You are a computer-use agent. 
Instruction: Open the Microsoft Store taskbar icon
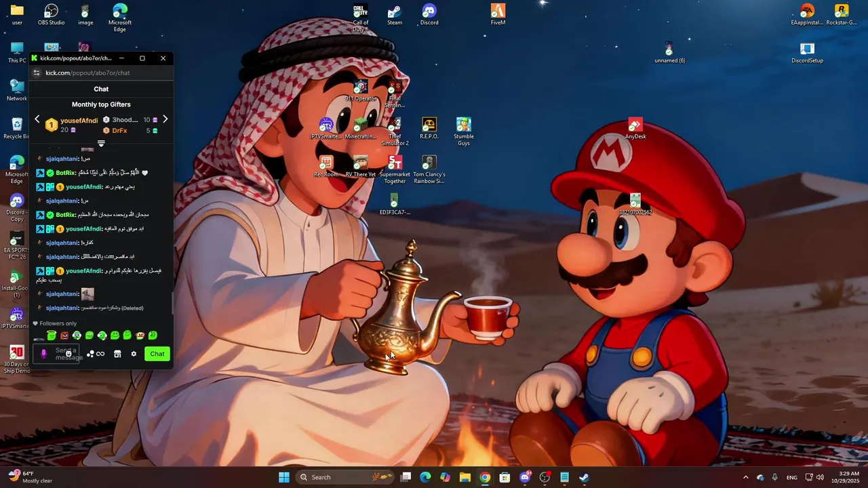click(x=505, y=477)
